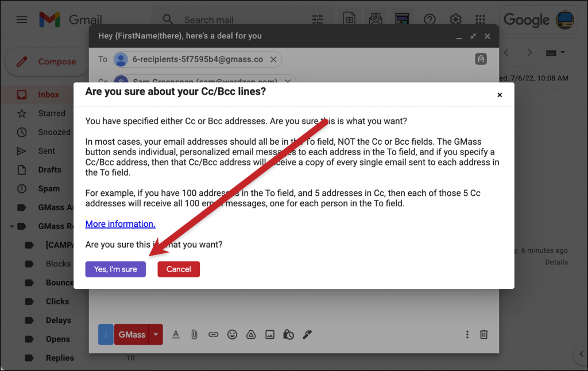Click inside the Search mail field
This screenshot has width=588, height=371.
tap(218, 19)
